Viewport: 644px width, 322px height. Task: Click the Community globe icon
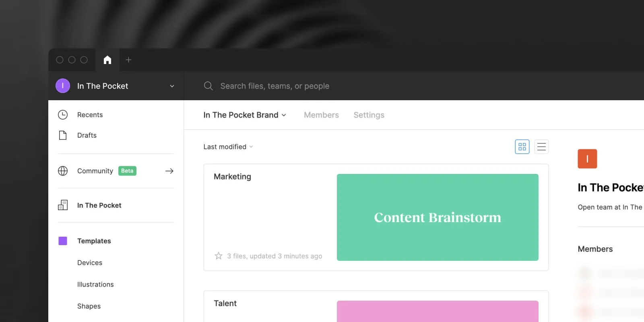(x=63, y=171)
